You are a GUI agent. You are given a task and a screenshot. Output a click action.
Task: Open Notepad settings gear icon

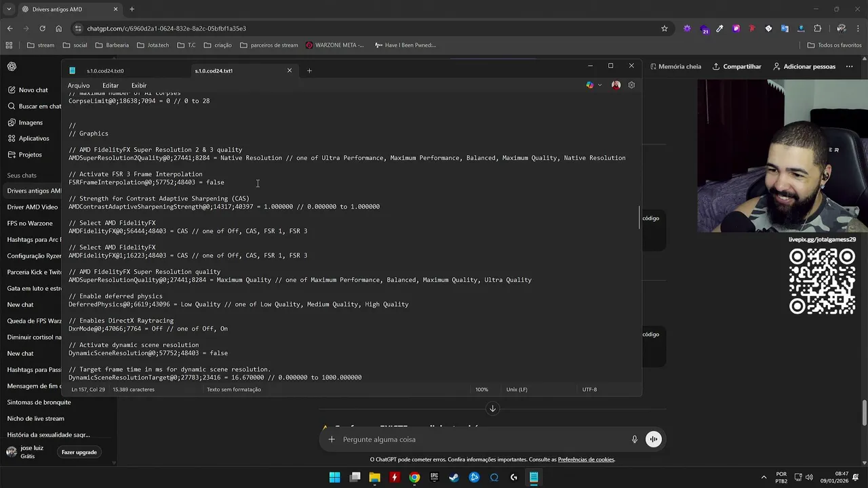coord(631,85)
